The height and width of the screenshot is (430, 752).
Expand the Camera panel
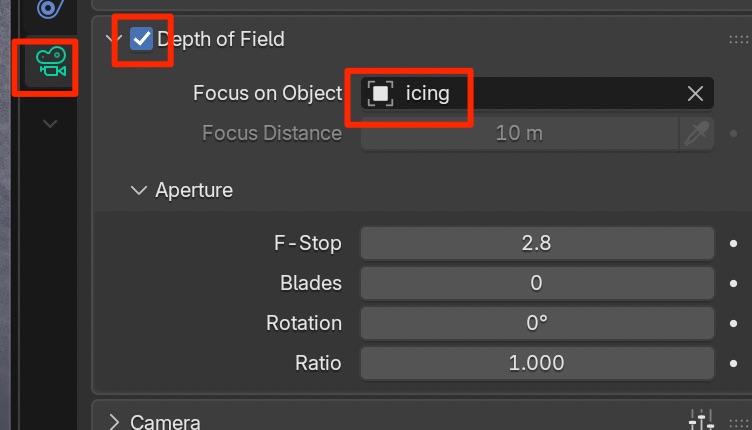pyautogui.click(x=114, y=422)
